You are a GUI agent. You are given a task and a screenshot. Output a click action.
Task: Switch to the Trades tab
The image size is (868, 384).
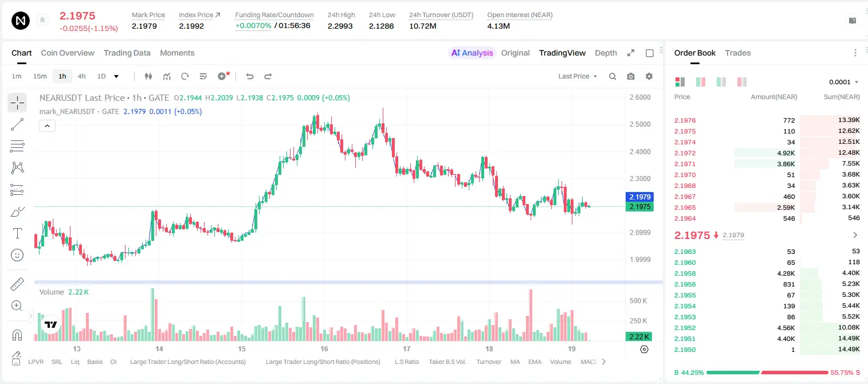tap(737, 53)
